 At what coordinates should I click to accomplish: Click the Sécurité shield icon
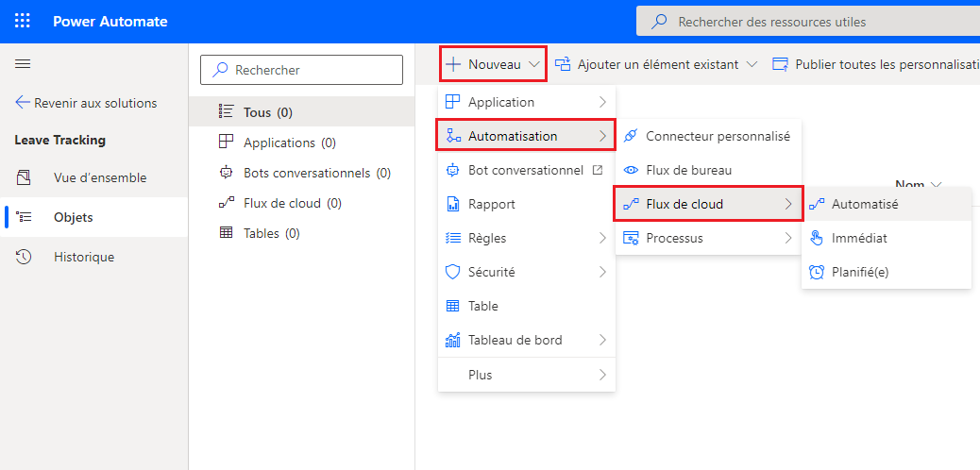452,273
